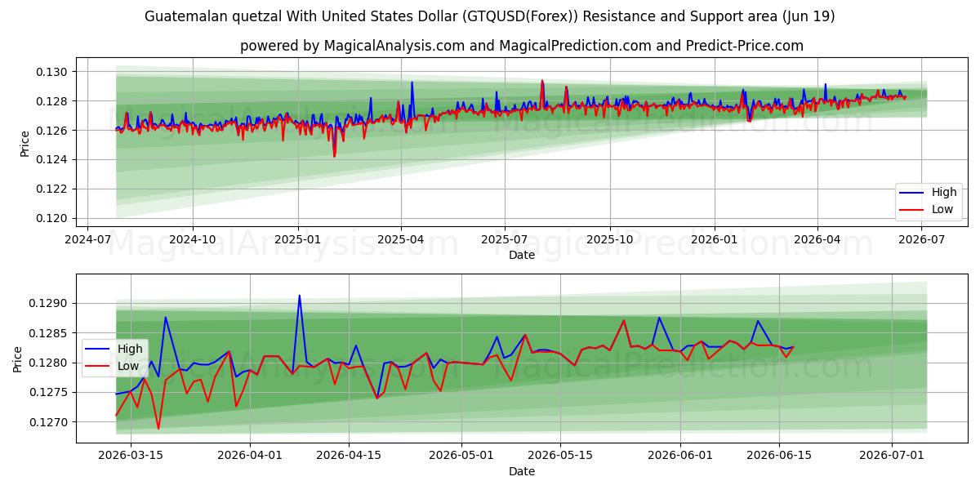Screen dimensions: 980x490
Task: Click the 'Low' legend entry in top chart
Action: [942, 209]
